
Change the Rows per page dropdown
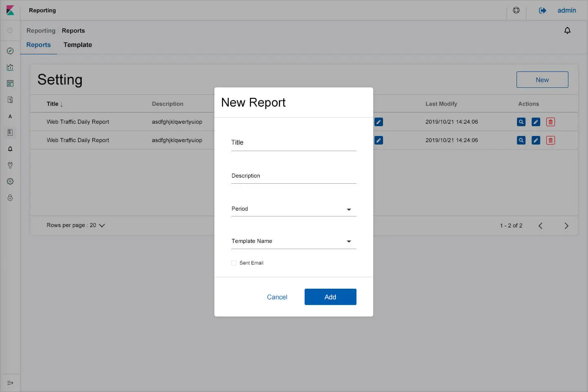point(76,225)
